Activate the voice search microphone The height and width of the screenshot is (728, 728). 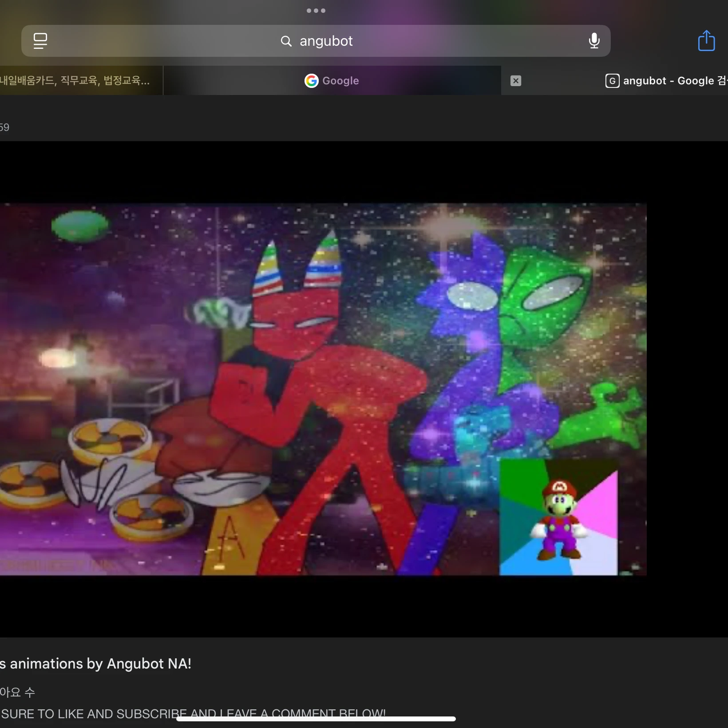pos(594,41)
